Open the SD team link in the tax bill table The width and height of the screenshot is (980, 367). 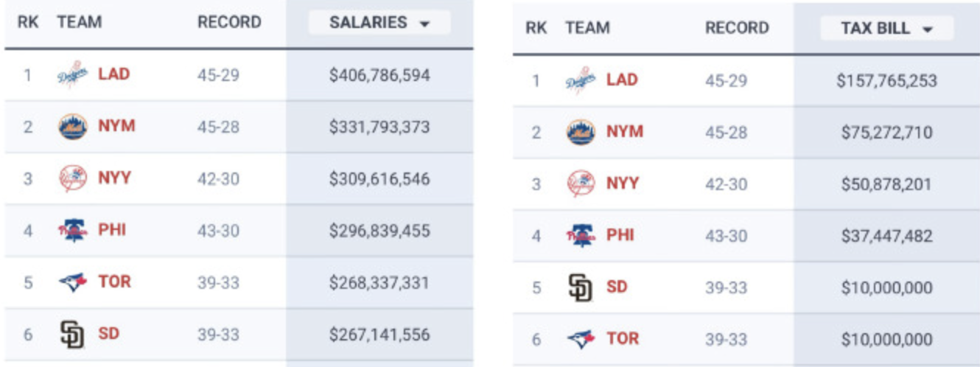point(617,287)
